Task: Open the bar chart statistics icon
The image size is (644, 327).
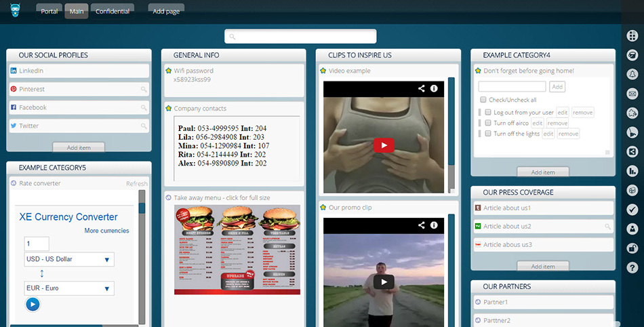Action: pos(632,171)
